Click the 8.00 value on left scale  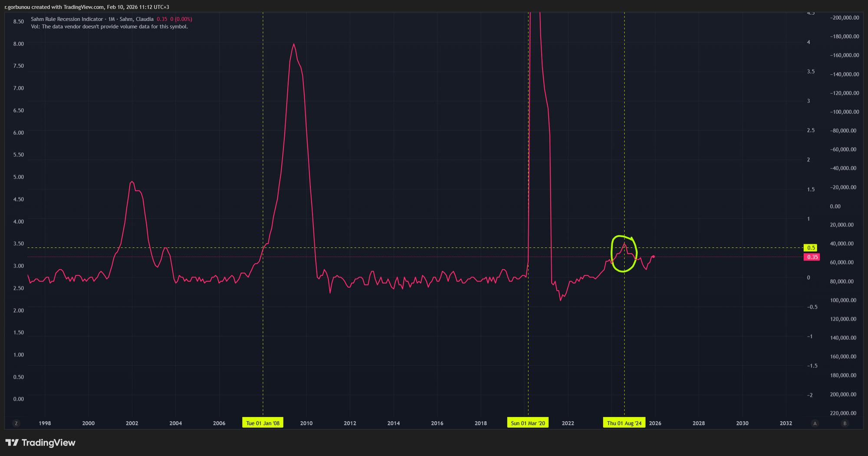(x=19, y=44)
